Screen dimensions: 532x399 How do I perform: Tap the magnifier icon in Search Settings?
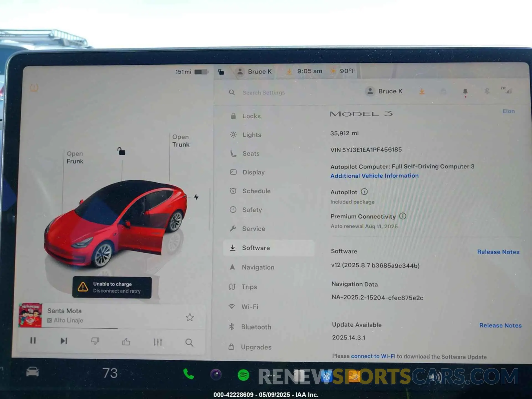232,92
